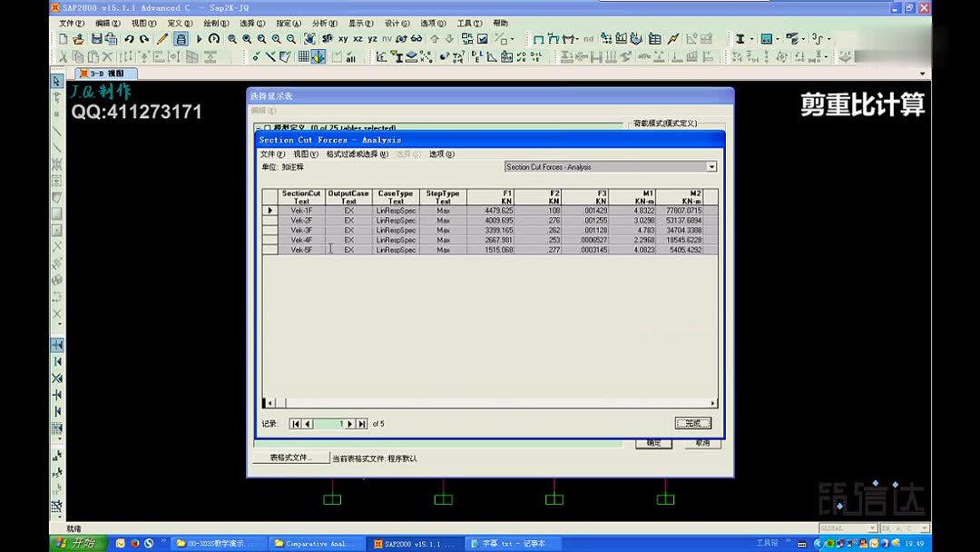Select the Zoom In tool
The height and width of the screenshot is (552, 980).
click(x=276, y=39)
